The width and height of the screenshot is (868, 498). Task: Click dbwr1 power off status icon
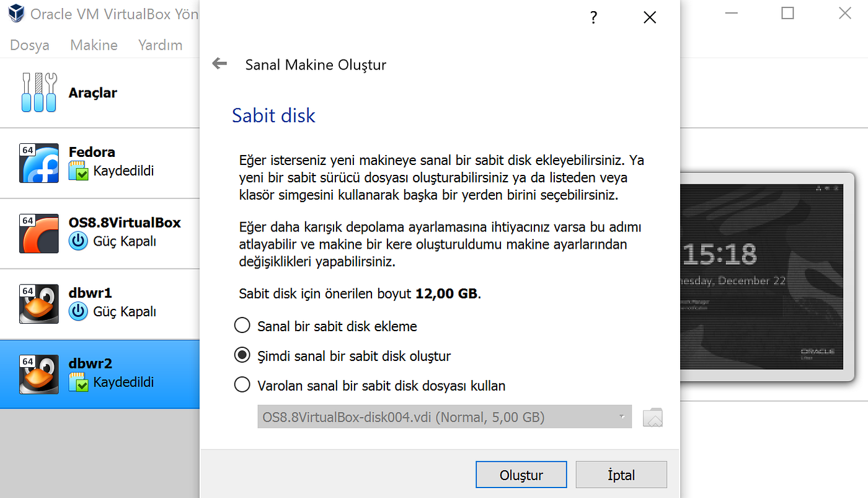point(78,311)
